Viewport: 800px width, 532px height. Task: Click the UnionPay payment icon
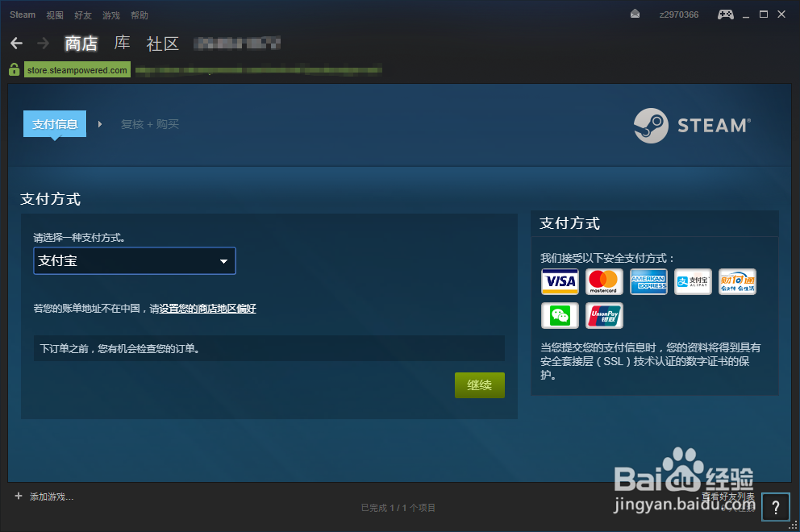[x=604, y=315]
